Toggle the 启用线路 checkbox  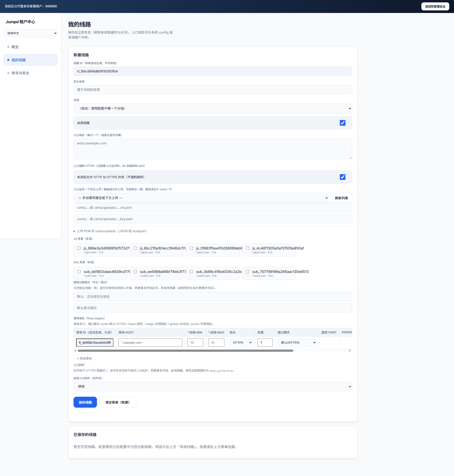click(x=342, y=123)
